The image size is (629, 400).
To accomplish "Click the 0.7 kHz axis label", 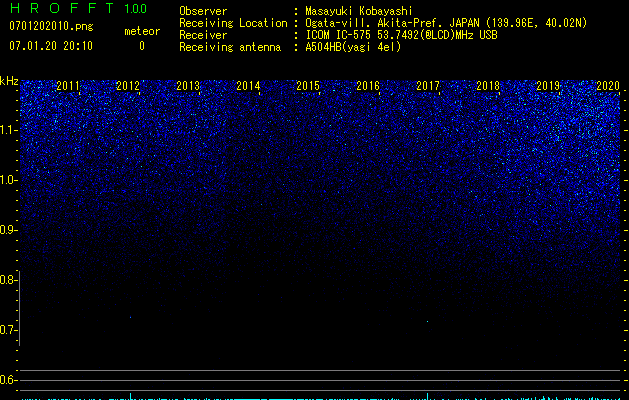I will [8, 330].
